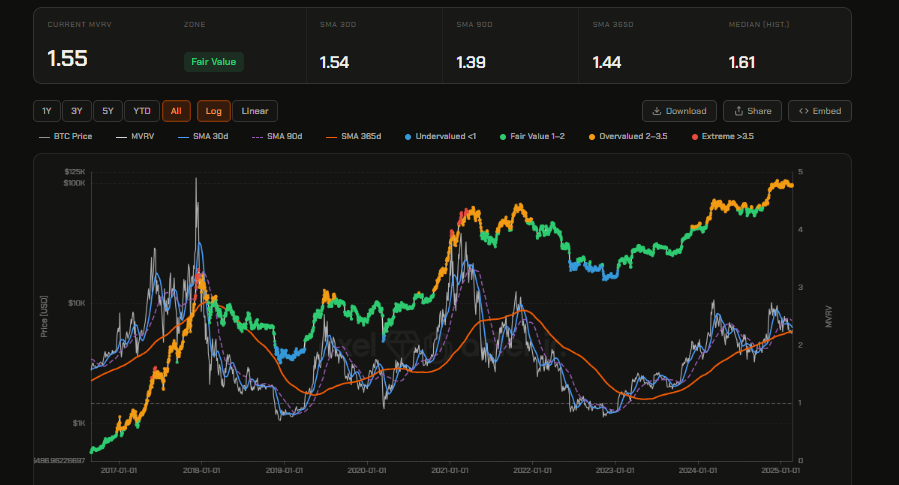
Task: Toggle Overvalued 2–3.5 legend entry
Action: tap(628, 136)
